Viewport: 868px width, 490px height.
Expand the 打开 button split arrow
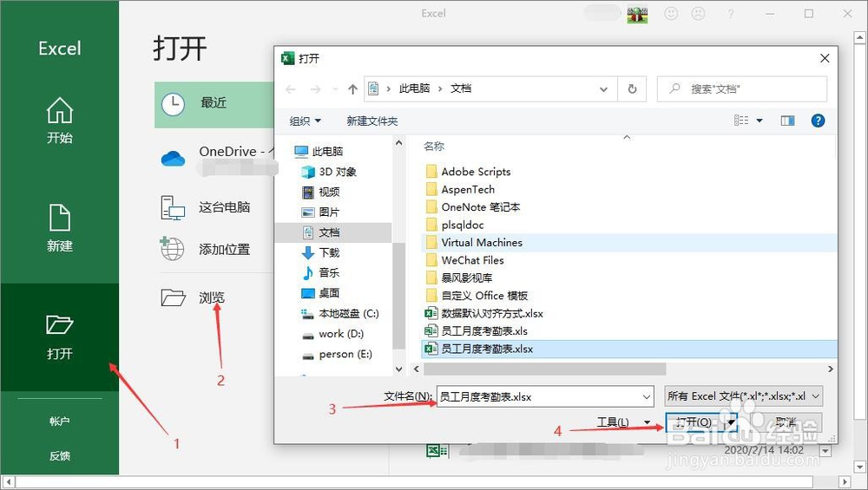click(x=731, y=422)
